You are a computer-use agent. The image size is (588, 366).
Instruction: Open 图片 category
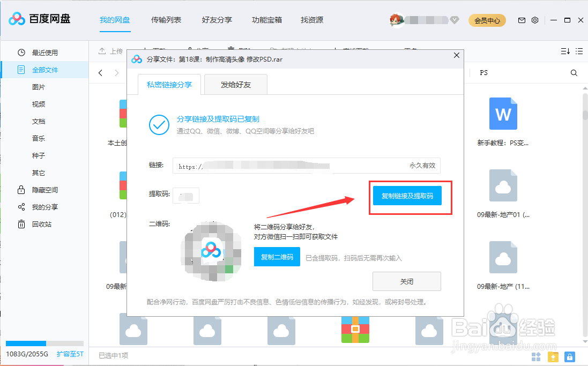click(x=39, y=87)
